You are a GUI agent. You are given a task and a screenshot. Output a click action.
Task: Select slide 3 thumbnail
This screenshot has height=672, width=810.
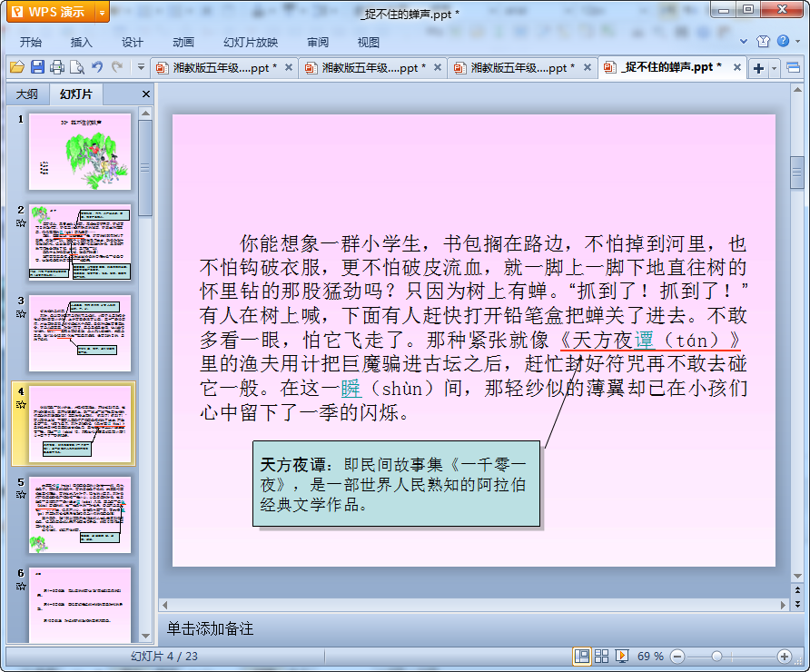pos(80,333)
